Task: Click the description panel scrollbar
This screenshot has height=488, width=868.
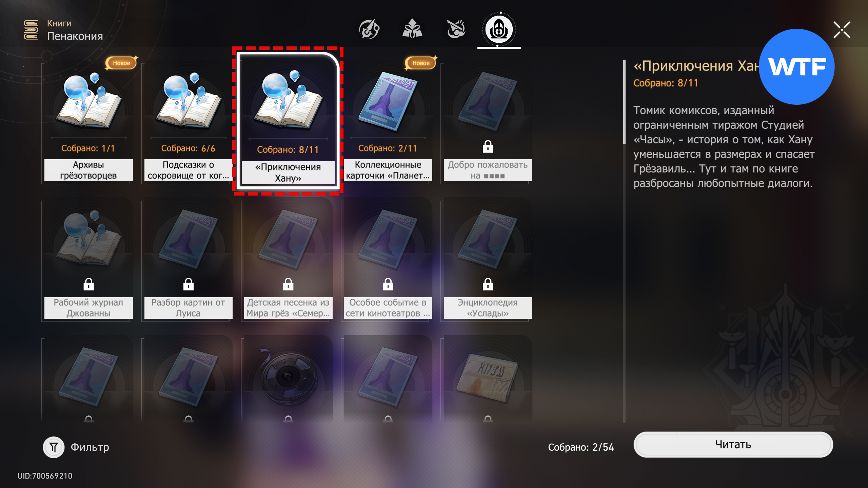Action: tap(624, 102)
